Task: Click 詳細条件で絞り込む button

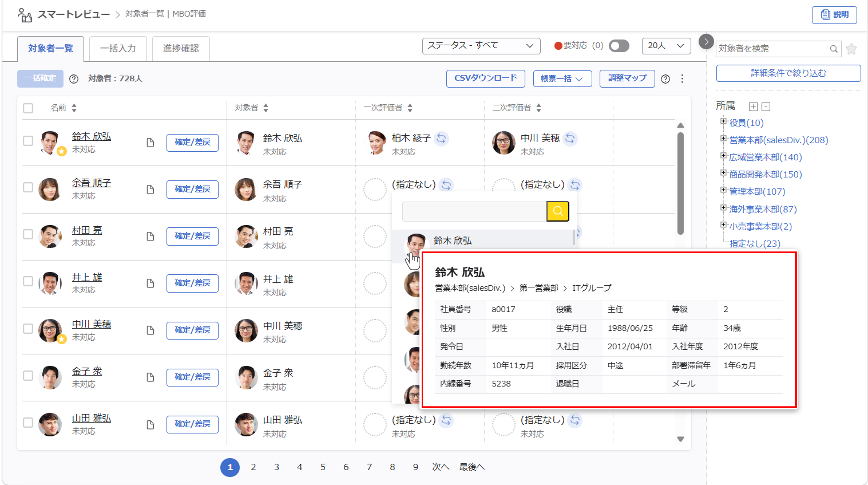Action: 788,73
